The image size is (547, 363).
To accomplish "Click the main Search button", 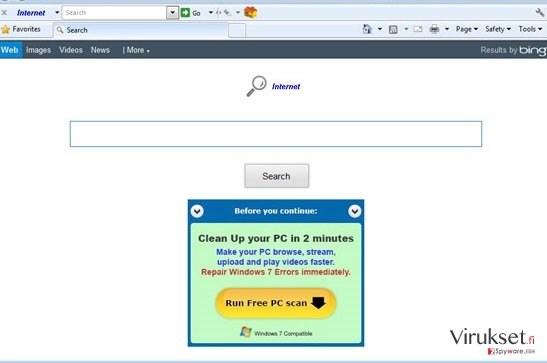I will tap(277, 176).
